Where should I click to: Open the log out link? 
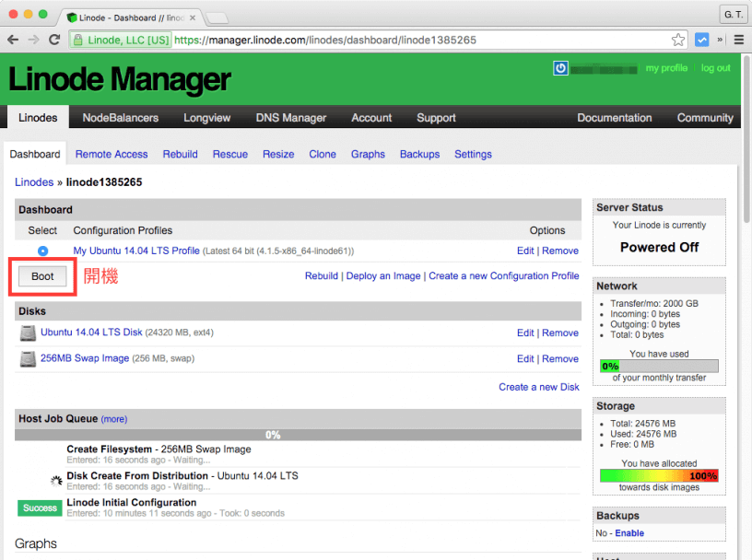point(715,68)
